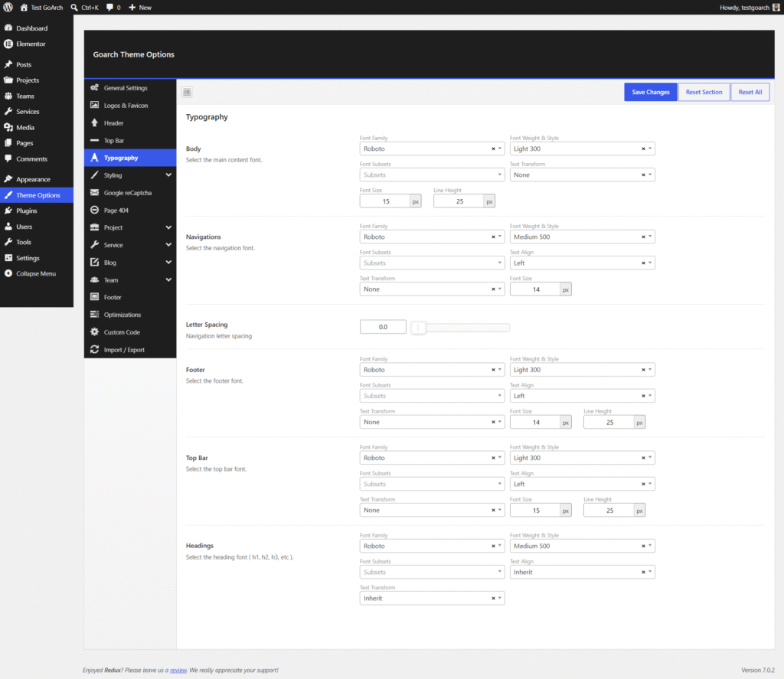Click the Footer Line Height field
Viewport: 784px width, 679px height.
pyautogui.click(x=609, y=423)
